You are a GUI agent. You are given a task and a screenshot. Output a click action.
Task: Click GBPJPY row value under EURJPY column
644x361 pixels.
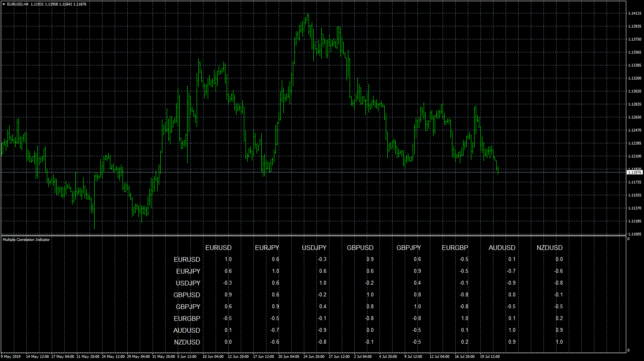pos(275,306)
